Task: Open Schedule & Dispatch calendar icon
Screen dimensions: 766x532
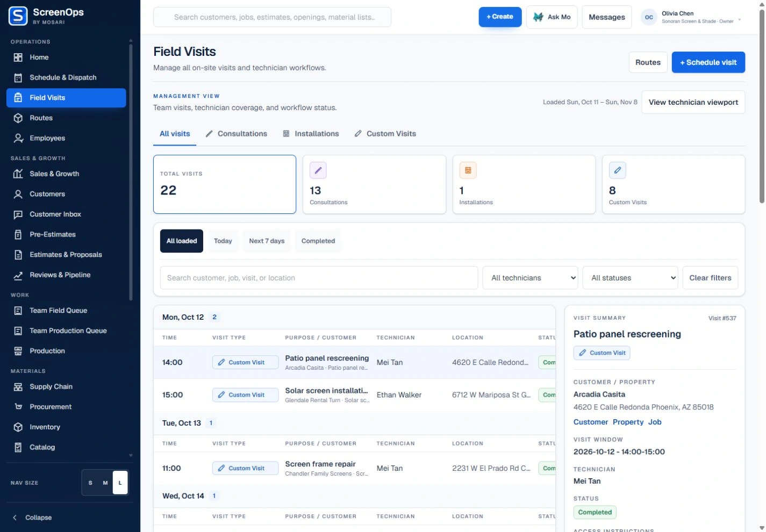Action: coord(18,77)
